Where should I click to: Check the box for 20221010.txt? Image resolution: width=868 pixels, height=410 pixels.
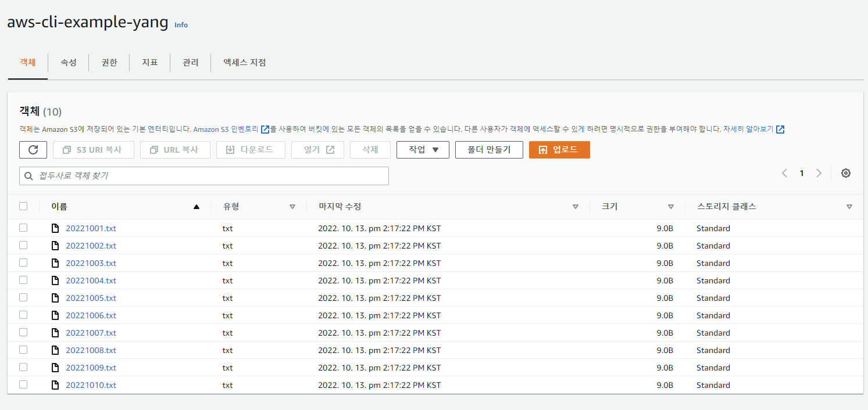[23, 384]
